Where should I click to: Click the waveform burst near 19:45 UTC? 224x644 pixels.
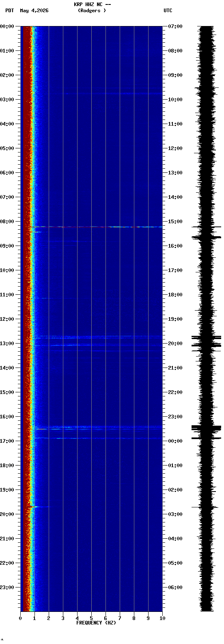coord(207,337)
